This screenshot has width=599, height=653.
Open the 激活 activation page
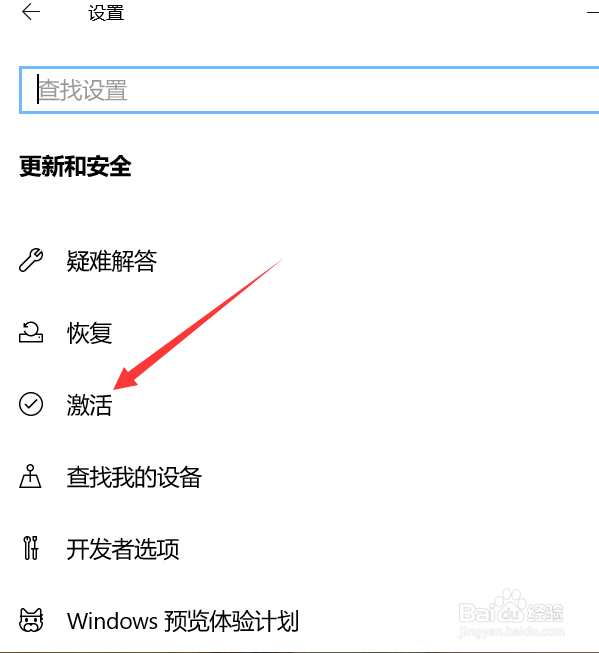pyautogui.click(x=89, y=405)
